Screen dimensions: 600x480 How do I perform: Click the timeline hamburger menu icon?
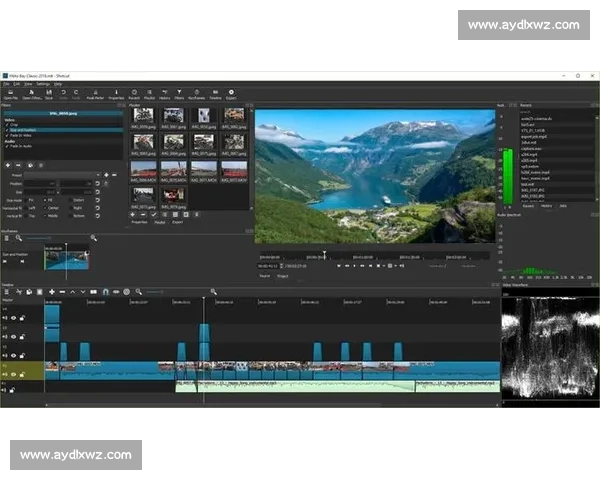pos(7,292)
